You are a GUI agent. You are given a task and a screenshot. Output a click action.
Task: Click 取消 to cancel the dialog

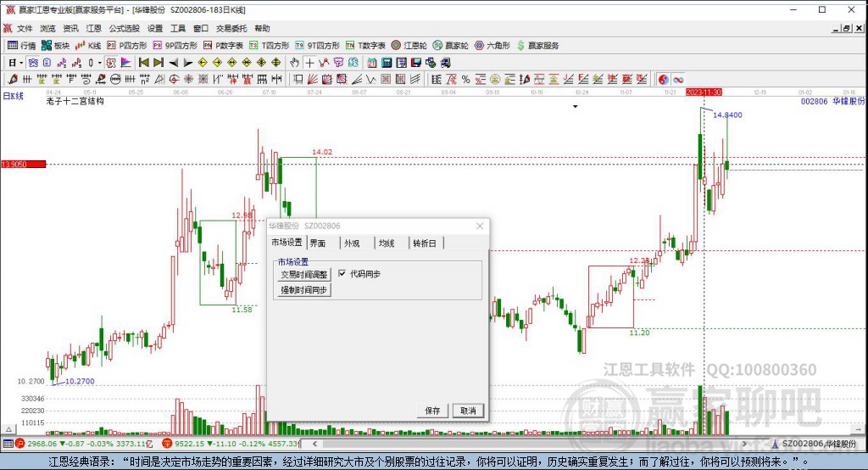pos(468,411)
